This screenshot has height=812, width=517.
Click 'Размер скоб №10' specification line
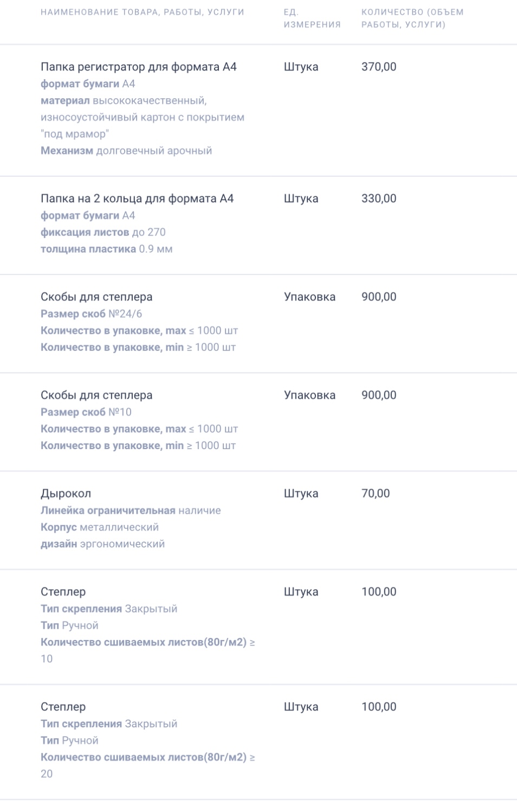pos(86,412)
